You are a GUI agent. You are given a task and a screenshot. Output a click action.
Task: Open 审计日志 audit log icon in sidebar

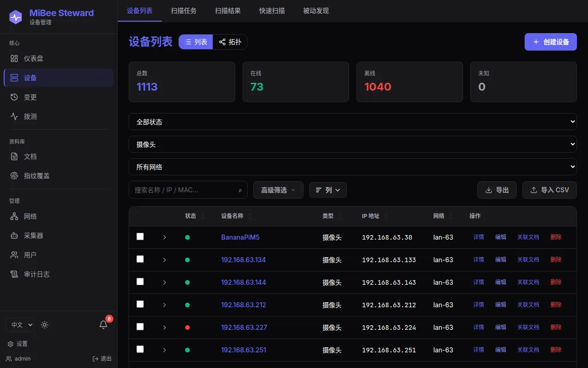pos(14,274)
